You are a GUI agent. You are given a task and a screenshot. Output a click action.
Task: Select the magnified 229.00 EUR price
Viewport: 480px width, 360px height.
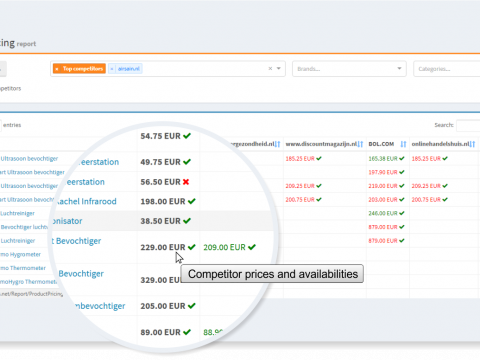click(163, 247)
